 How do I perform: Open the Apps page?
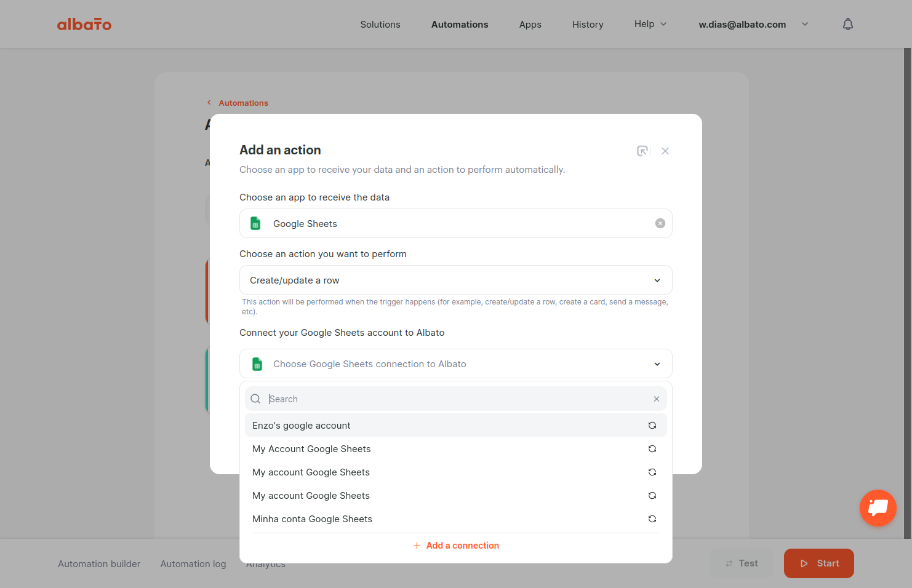[530, 25]
